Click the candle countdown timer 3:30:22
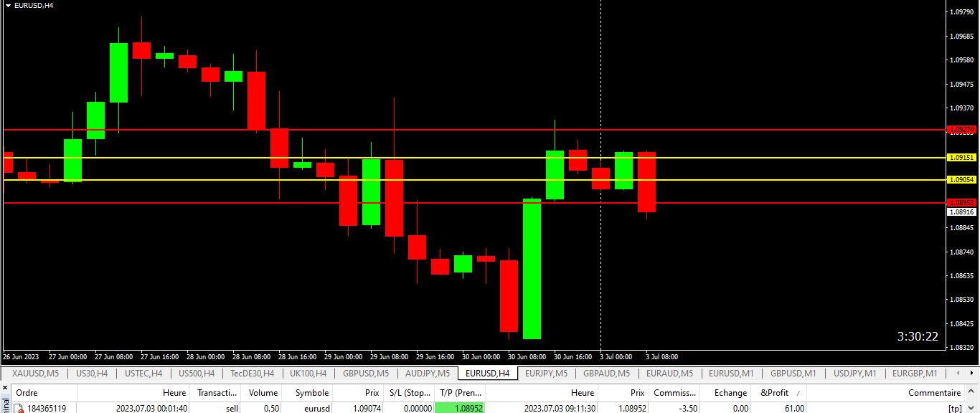 [x=918, y=336]
